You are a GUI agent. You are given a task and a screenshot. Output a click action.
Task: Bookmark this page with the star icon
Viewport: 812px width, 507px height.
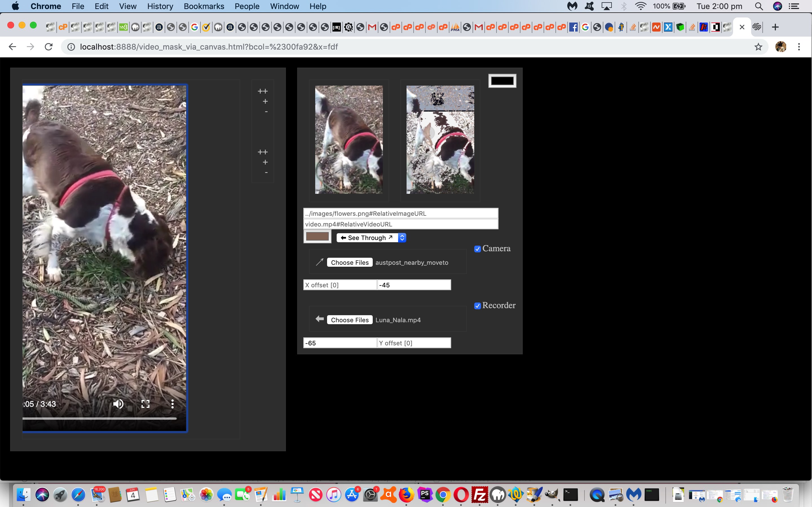click(x=758, y=47)
